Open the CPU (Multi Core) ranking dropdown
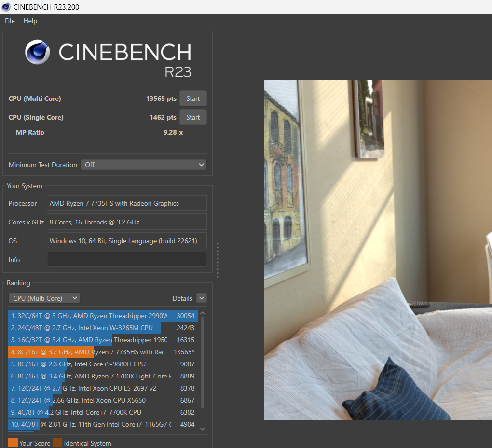 click(44, 298)
